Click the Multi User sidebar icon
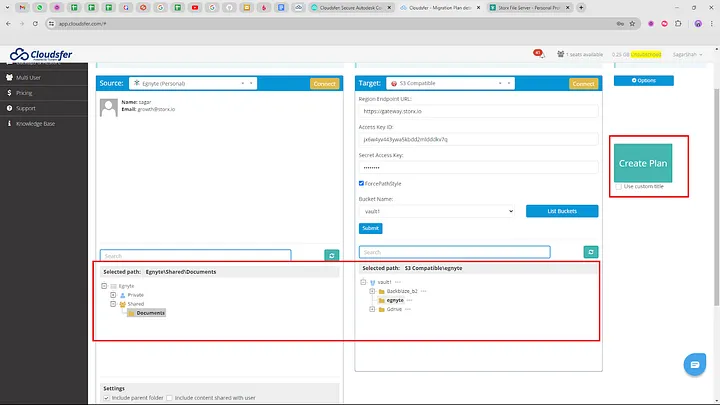Viewport: 720px width, 405px height. (9, 78)
